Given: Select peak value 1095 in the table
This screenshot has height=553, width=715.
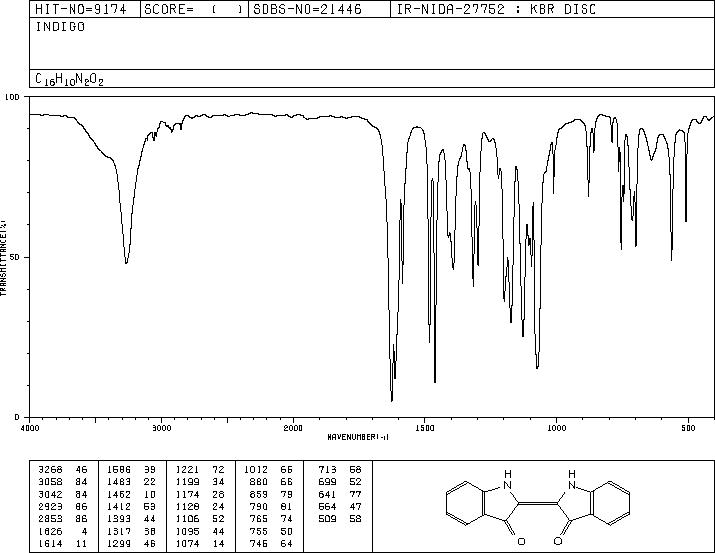Looking at the screenshot, I should tap(187, 531).
